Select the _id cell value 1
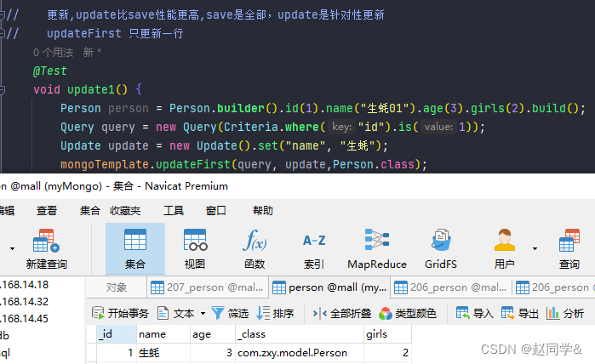The width and height of the screenshot is (595, 364). (117, 353)
